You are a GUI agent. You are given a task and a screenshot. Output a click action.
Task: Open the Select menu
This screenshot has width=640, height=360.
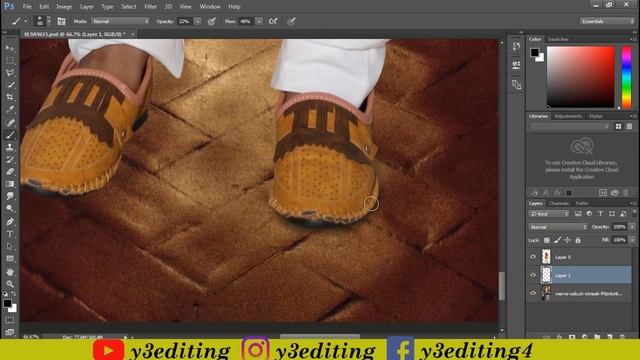(x=128, y=7)
